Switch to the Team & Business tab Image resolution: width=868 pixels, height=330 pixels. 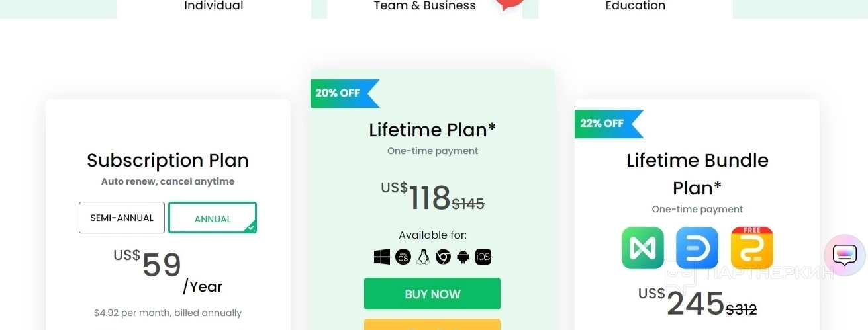coord(424,6)
